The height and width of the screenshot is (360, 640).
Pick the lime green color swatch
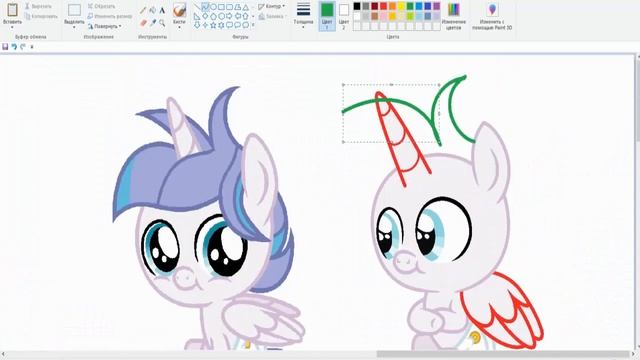[410, 16]
